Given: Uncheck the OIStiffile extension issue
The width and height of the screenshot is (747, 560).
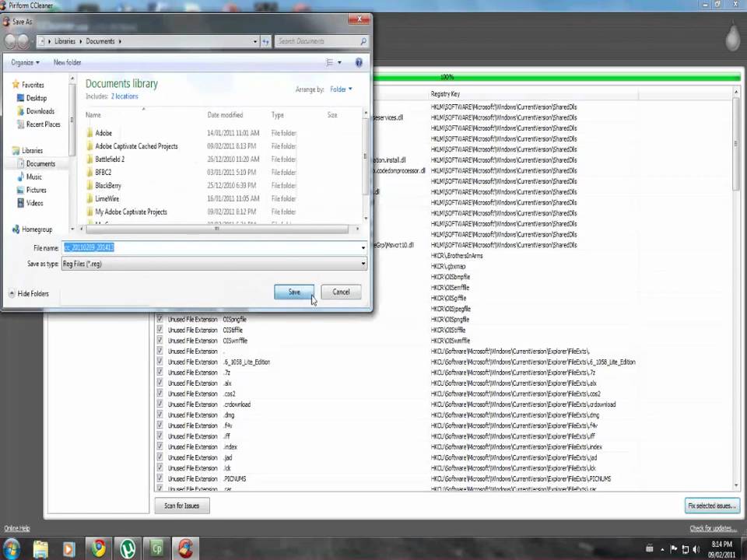Looking at the screenshot, I should [160, 330].
